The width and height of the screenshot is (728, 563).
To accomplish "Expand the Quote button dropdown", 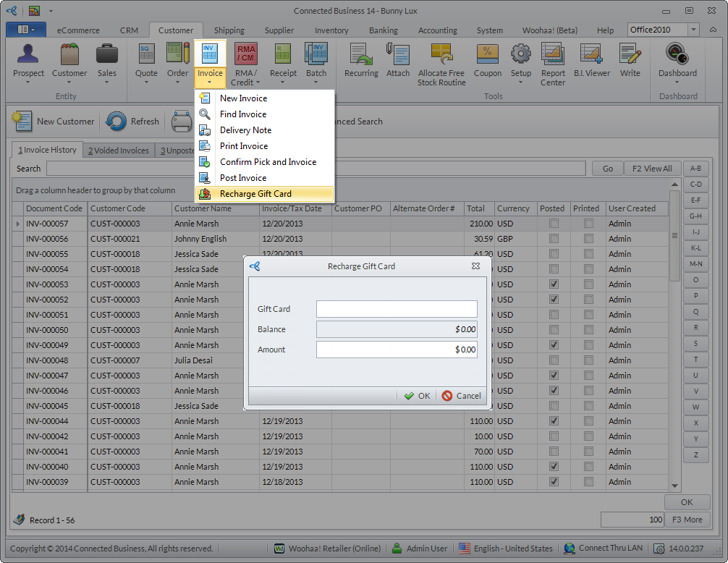I will [x=146, y=82].
